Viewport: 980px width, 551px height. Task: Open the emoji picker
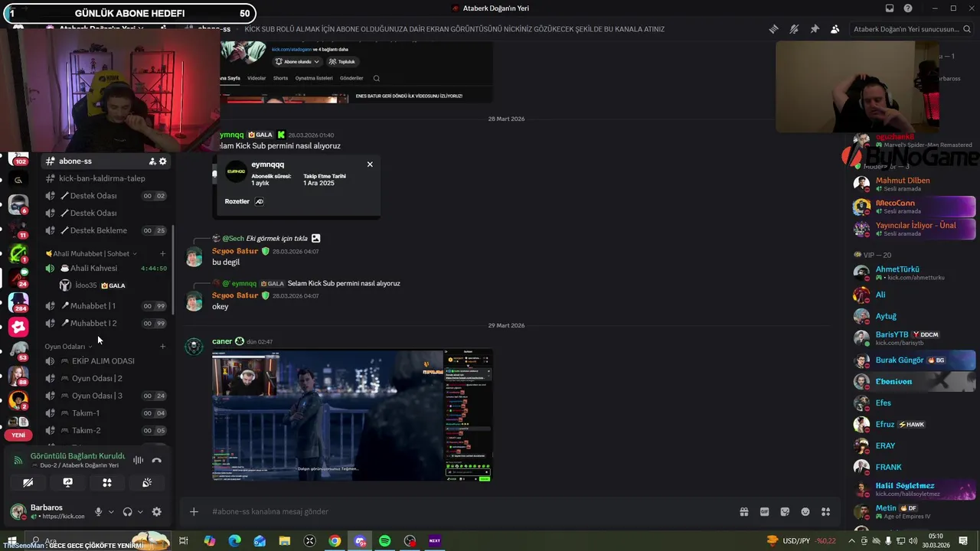805,512
